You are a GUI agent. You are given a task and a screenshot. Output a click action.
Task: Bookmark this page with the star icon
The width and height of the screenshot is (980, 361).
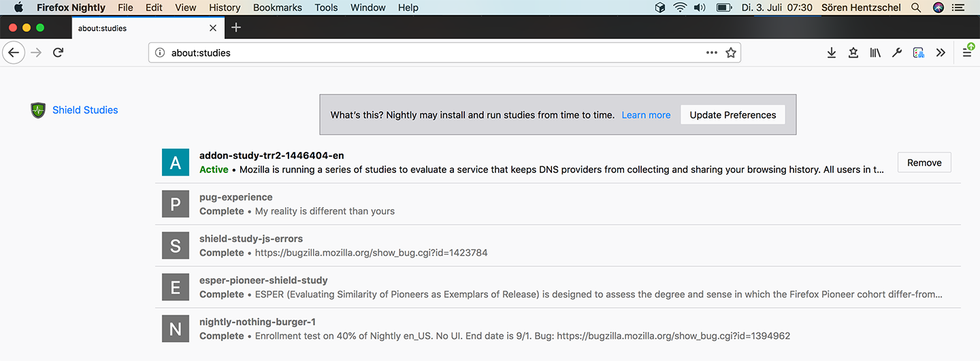click(731, 52)
